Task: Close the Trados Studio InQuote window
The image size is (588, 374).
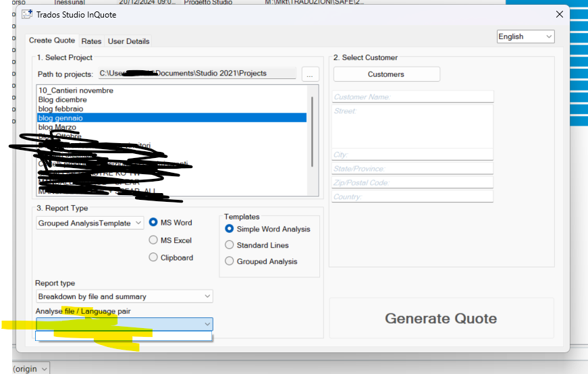Action: pyautogui.click(x=559, y=14)
